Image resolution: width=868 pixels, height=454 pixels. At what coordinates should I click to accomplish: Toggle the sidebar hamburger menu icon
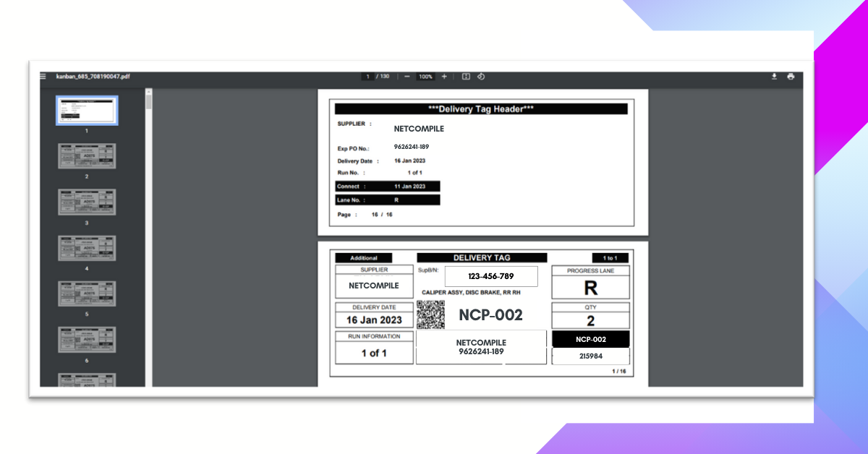(x=43, y=77)
